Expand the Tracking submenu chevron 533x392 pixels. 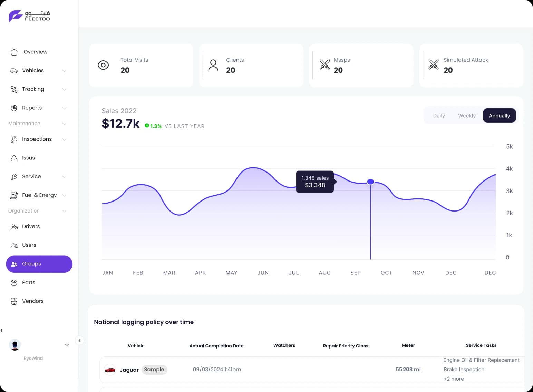tap(64, 89)
